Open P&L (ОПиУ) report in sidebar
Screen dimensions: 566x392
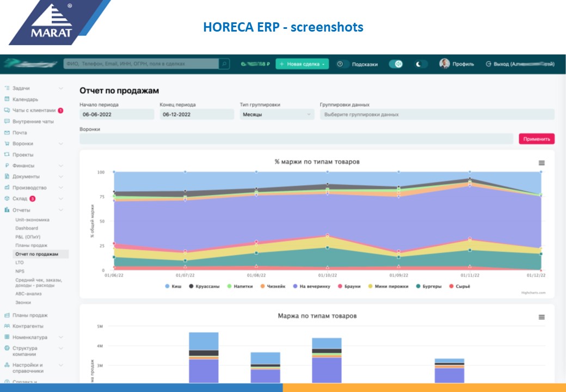tap(28, 237)
